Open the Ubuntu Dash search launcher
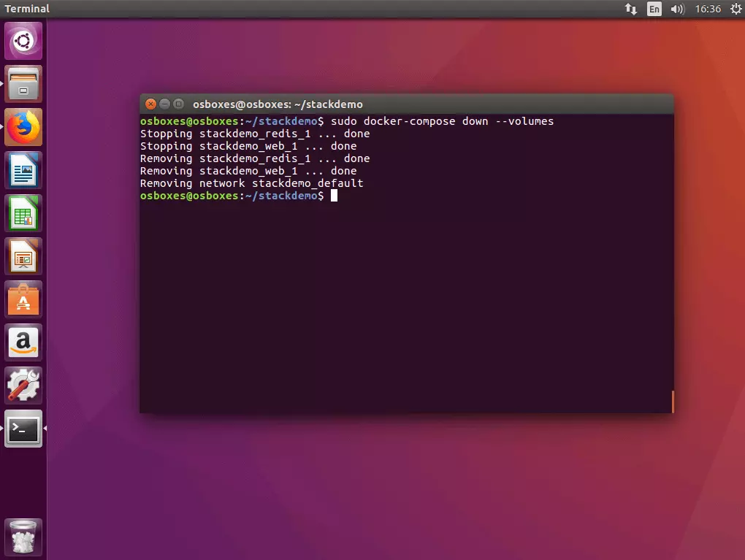 [x=23, y=41]
